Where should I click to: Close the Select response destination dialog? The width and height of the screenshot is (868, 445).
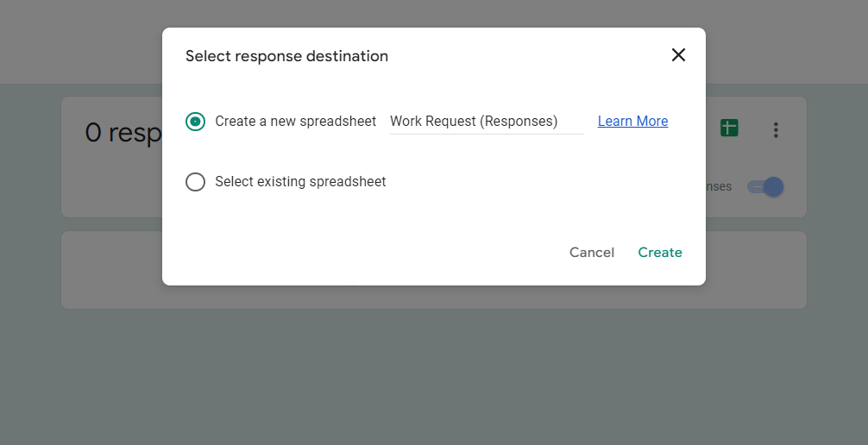(678, 55)
